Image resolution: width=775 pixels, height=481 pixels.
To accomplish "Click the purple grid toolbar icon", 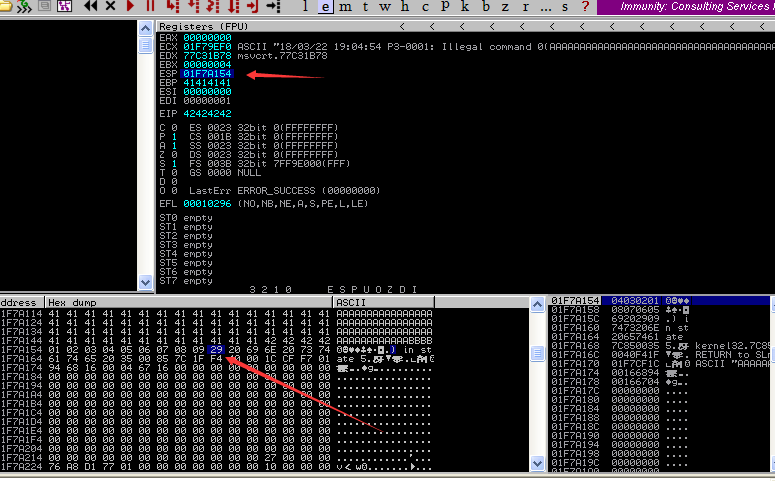I will [64, 6].
